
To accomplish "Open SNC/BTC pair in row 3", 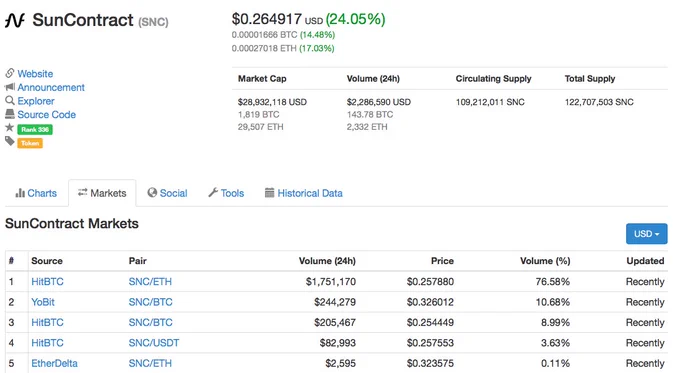I will point(150,322).
